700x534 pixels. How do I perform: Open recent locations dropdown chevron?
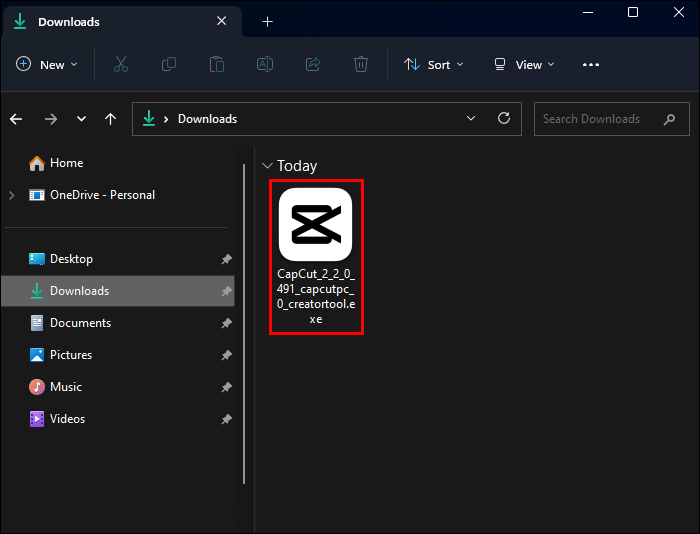[x=81, y=119]
